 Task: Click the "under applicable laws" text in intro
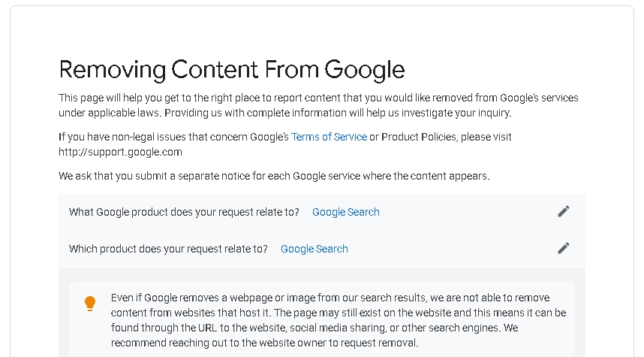[109, 113]
